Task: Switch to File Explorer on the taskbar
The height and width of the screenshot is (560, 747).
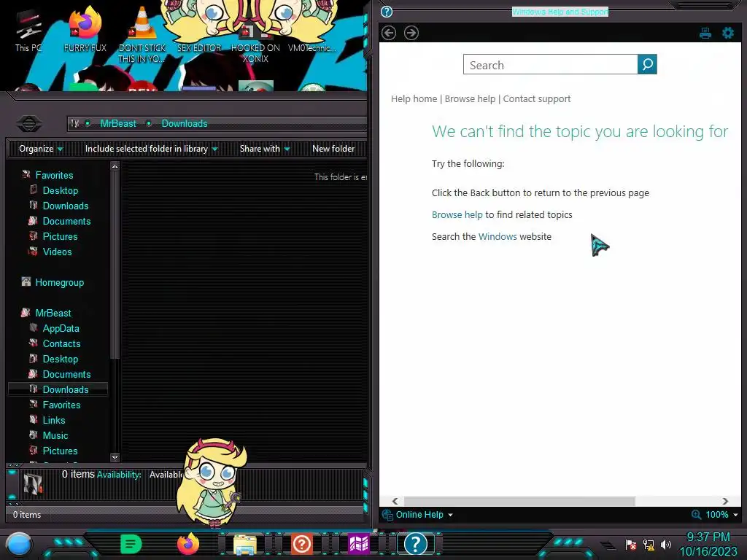Action: click(245, 545)
